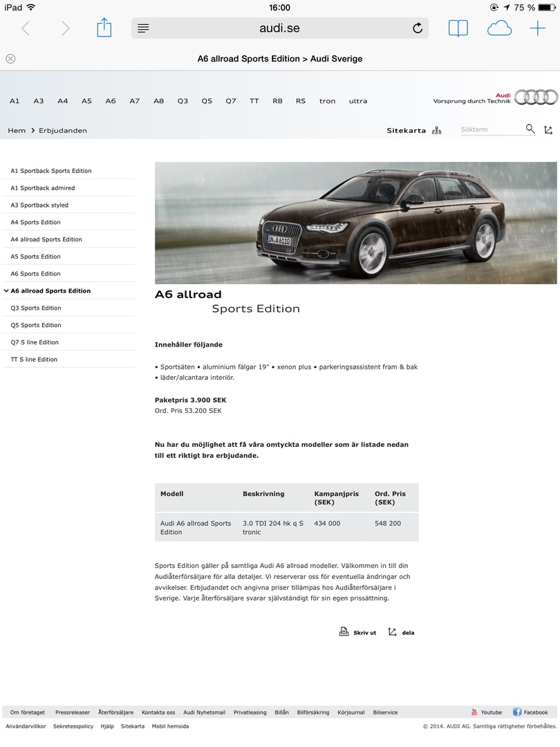Reload the audi.se page
This screenshot has height=747, width=560.
pos(417,28)
